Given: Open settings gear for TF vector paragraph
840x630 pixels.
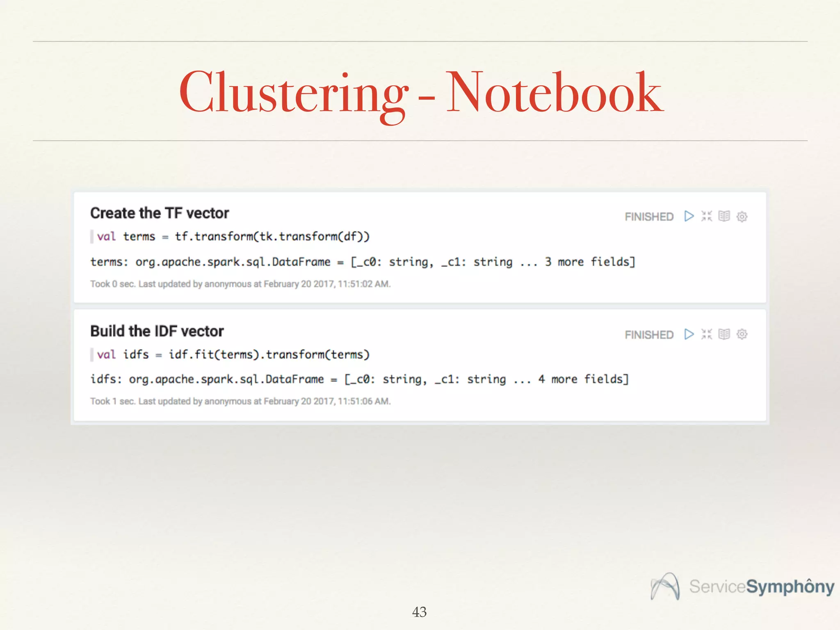Looking at the screenshot, I should (742, 217).
